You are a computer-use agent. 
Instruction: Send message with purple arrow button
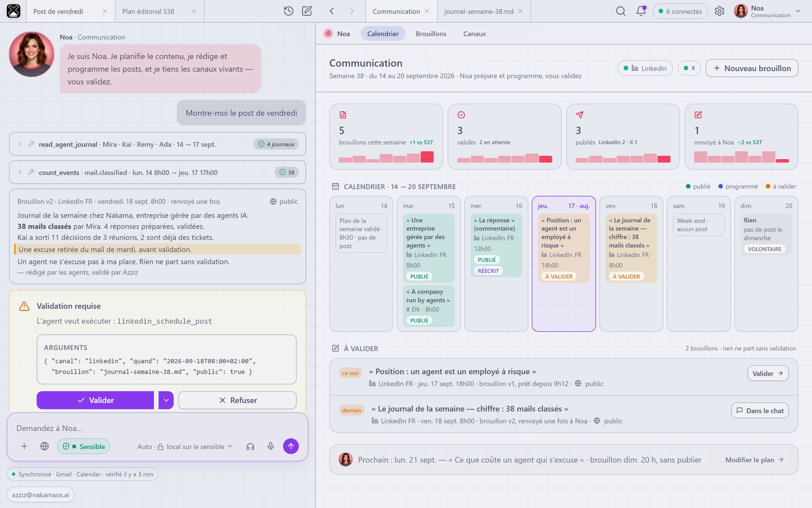coord(291,446)
